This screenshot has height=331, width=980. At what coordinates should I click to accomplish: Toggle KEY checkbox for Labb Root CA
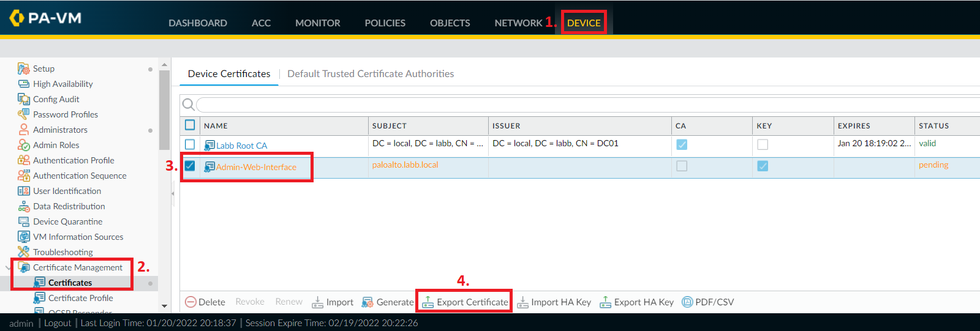click(763, 144)
